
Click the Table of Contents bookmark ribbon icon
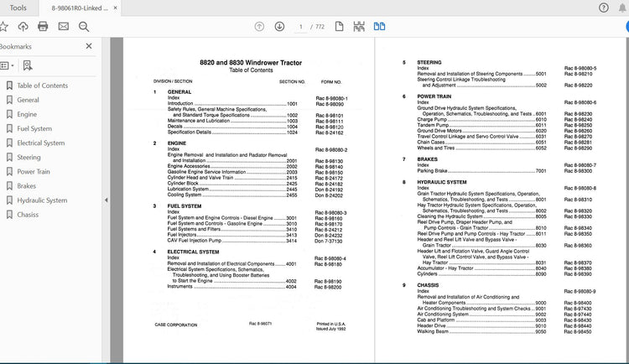point(9,86)
